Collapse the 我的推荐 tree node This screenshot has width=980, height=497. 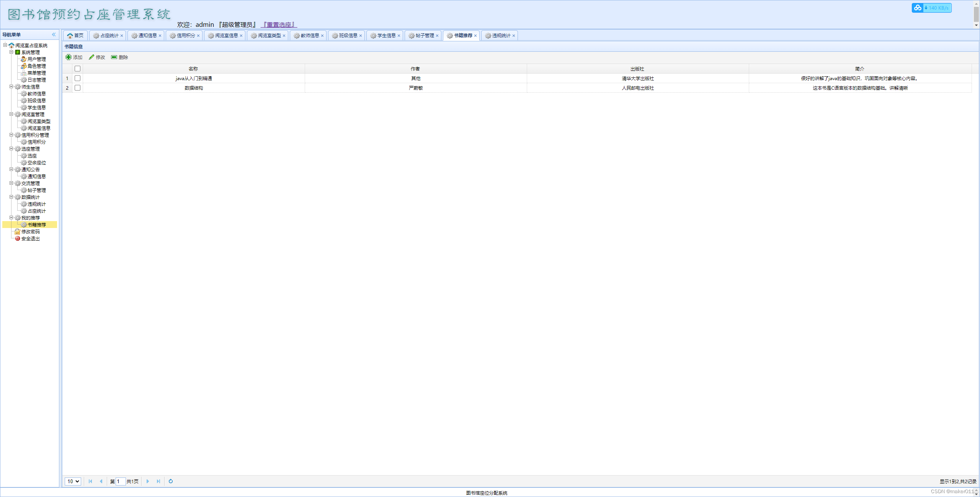coord(11,218)
